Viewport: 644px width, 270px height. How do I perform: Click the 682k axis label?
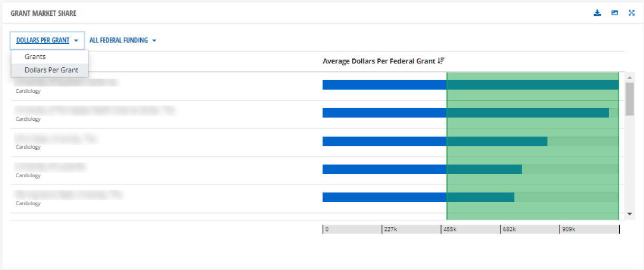pos(510,229)
